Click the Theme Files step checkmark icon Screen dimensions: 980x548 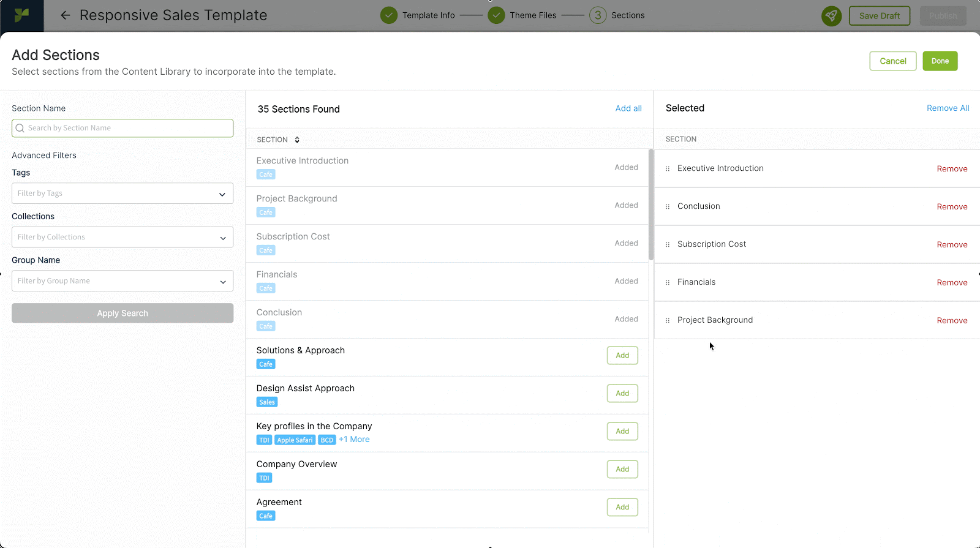pos(496,15)
